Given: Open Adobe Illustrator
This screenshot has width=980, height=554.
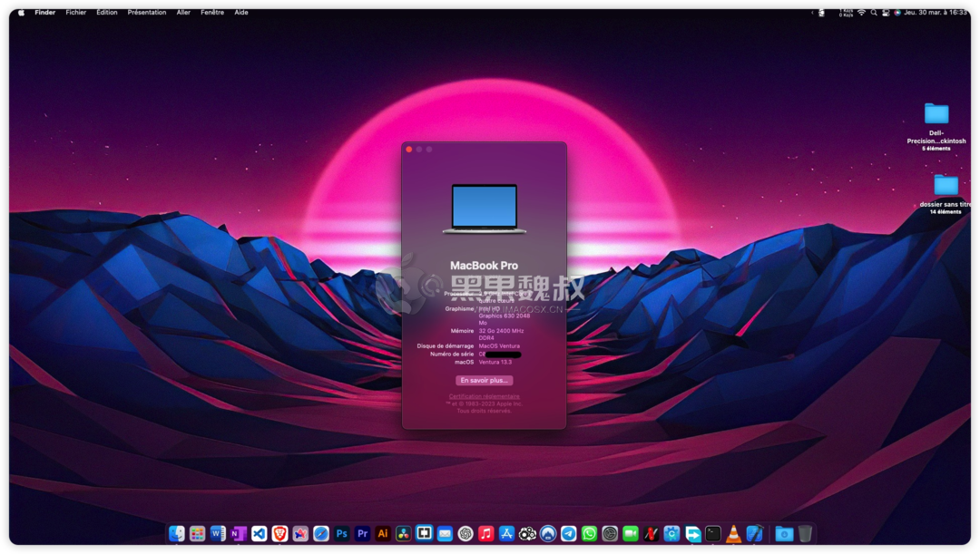Looking at the screenshot, I should tap(382, 533).
